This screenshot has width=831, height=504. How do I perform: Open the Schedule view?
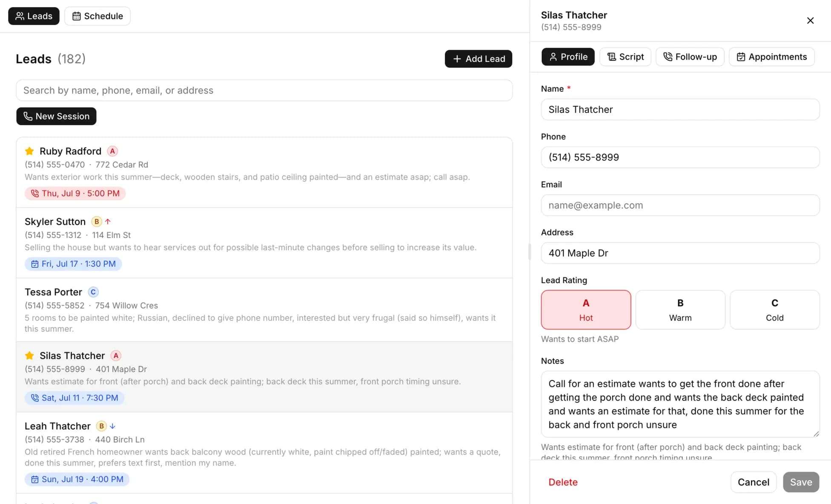pyautogui.click(x=97, y=16)
